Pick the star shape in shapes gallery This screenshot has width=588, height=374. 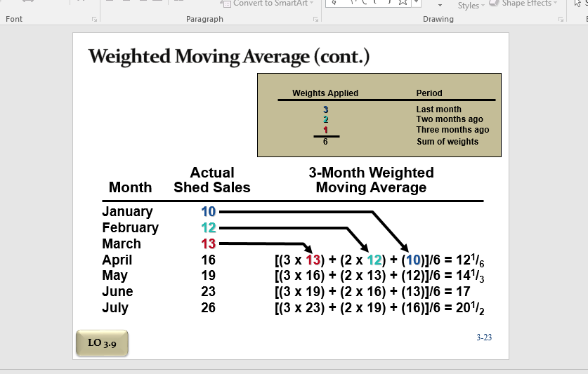click(403, 2)
